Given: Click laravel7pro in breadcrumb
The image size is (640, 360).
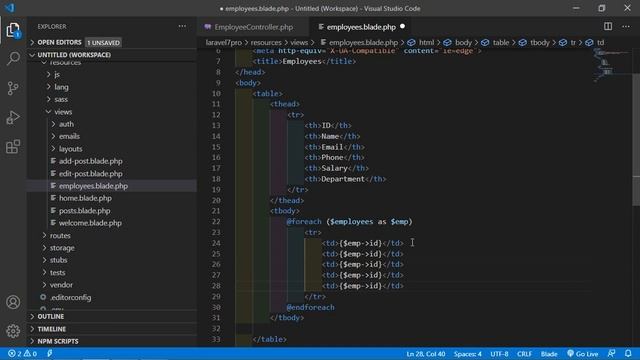Looking at the screenshot, I should coord(223,42).
